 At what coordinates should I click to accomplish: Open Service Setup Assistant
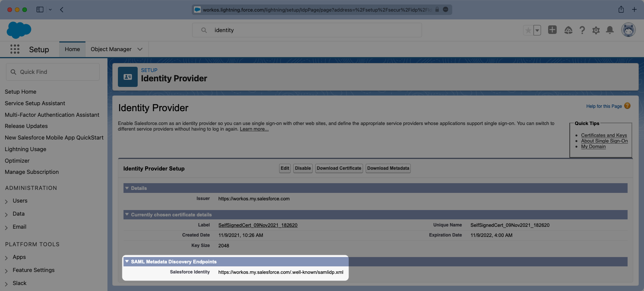click(x=35, y=103)
